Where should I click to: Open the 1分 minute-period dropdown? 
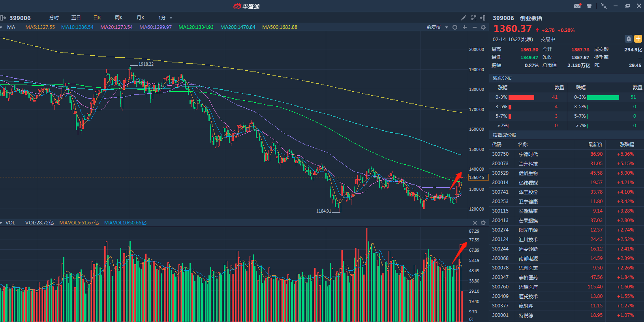tap(171, 18)
